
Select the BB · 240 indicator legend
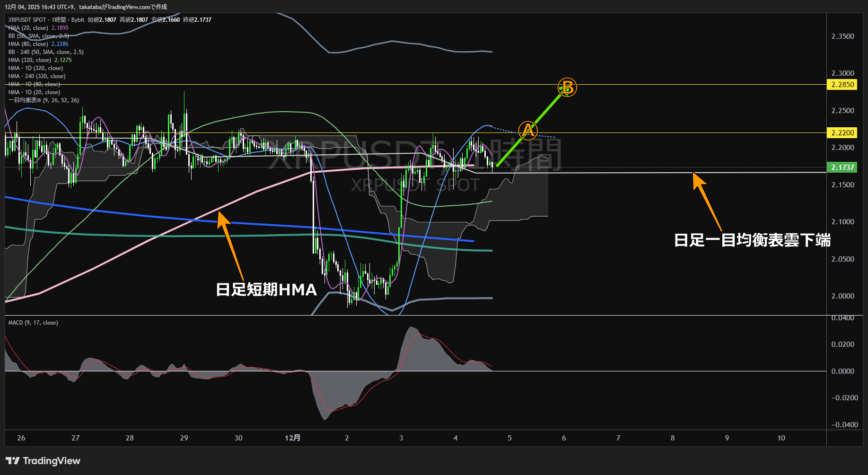click(46, 52)
